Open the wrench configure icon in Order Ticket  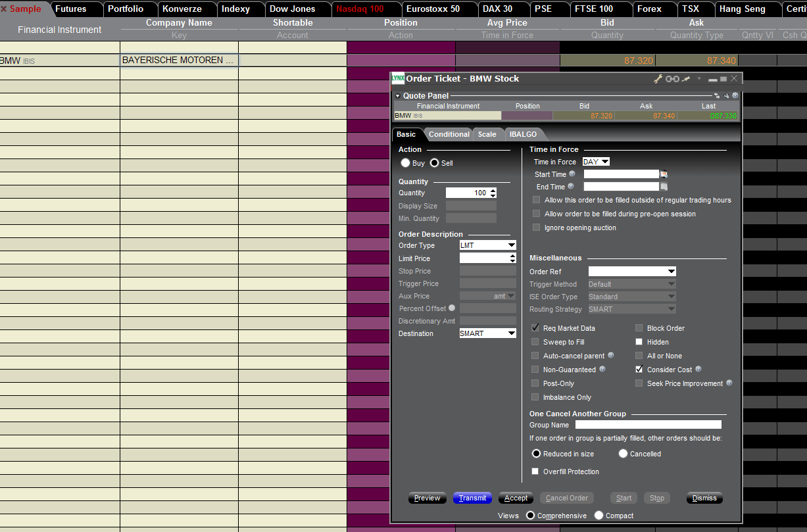658,79
